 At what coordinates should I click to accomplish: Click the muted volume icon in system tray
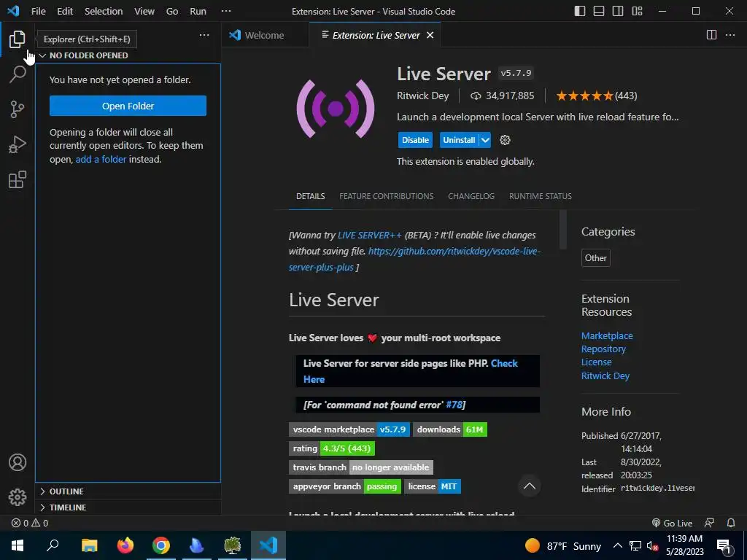[653, 546]
